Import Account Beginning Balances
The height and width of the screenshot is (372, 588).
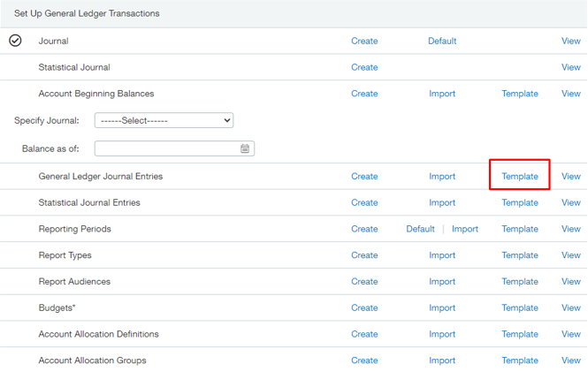(x=442, y=94)
